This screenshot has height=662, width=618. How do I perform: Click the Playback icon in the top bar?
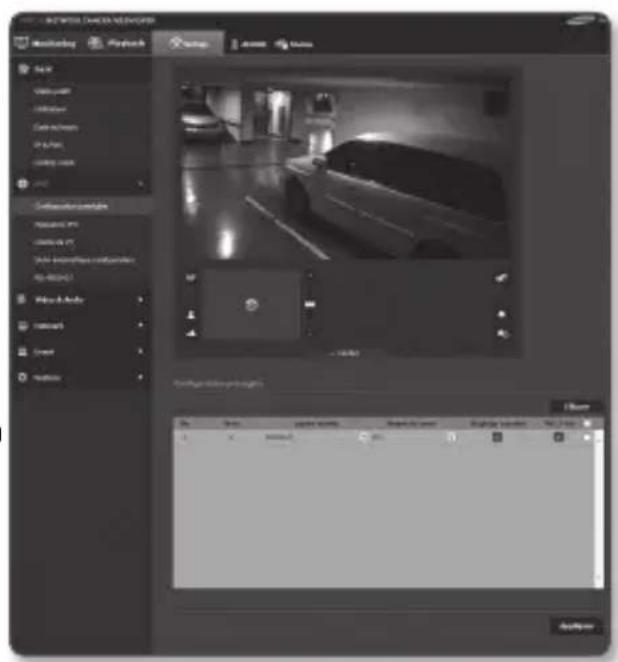click(x=97, y=44)
